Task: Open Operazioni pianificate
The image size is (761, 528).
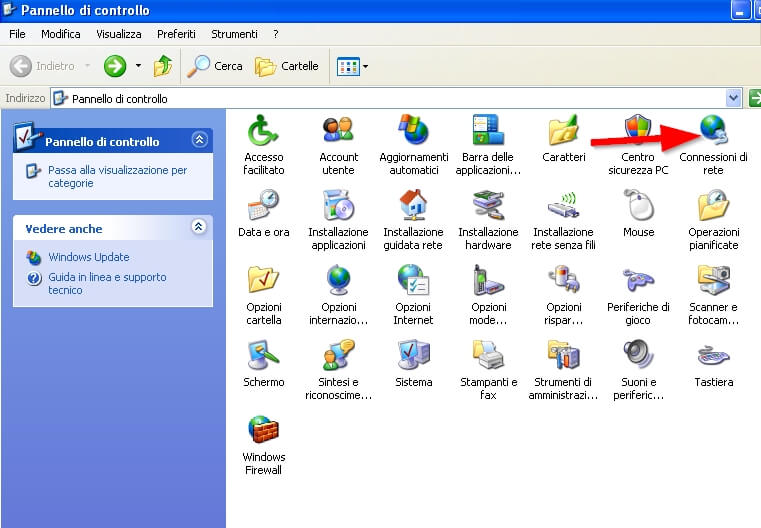Action: (713, 219)
